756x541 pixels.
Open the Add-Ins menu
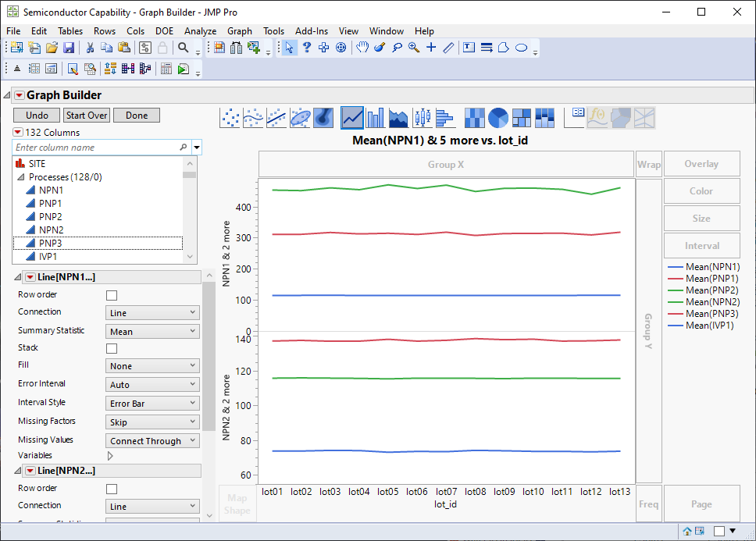(x=312, y=31)
